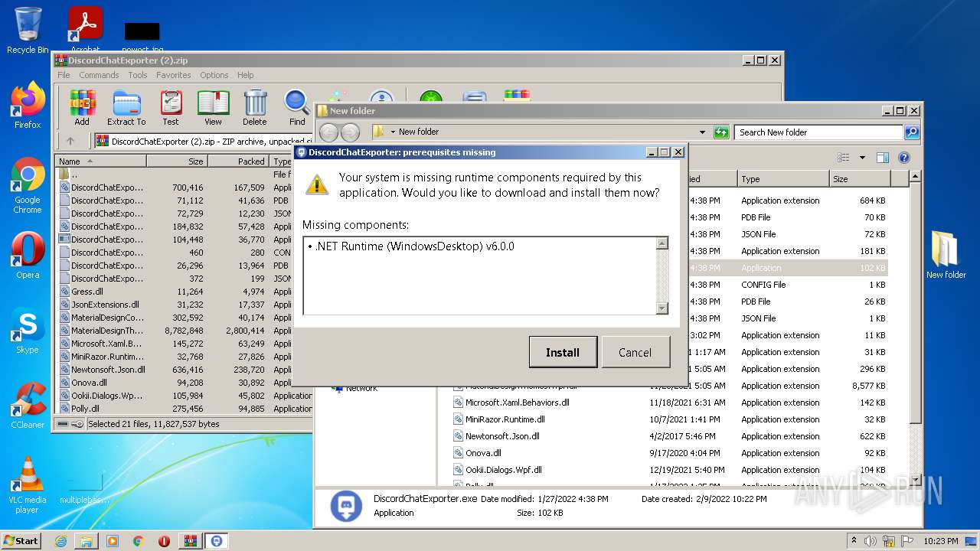Screen dimensions: 980x551
Task: Select Onova.dll in WinRAR list
Action: point(89,383)
